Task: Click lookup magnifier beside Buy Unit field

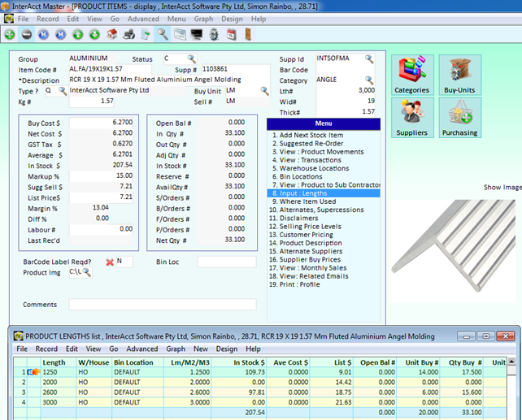Action: 265,91
